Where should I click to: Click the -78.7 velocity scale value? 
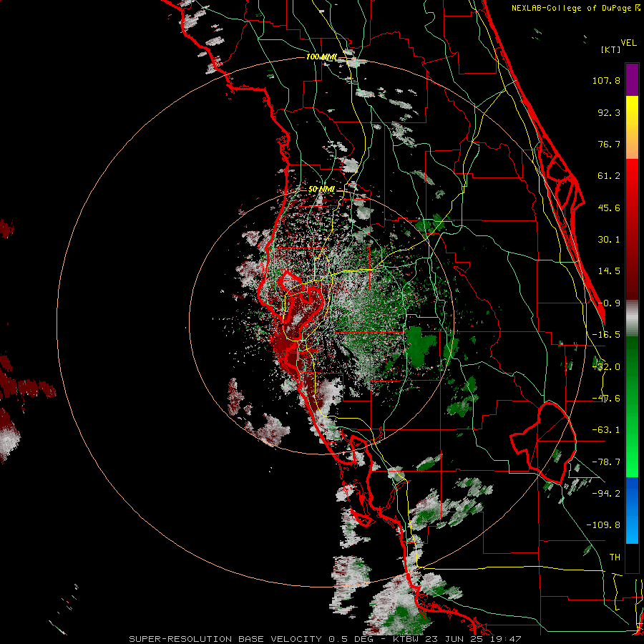pos(606,462)
